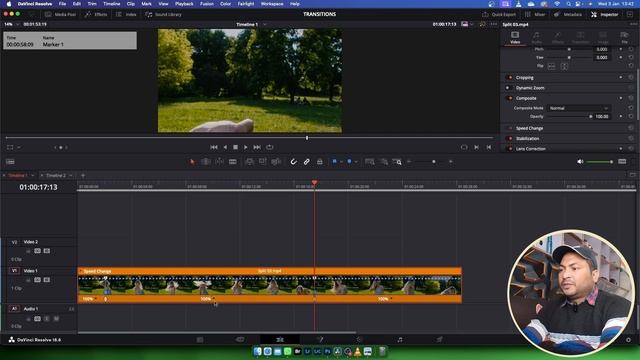The image size is (640, 360).
Task: Open the Metadata panel
Action: click(x=568, y=14)
